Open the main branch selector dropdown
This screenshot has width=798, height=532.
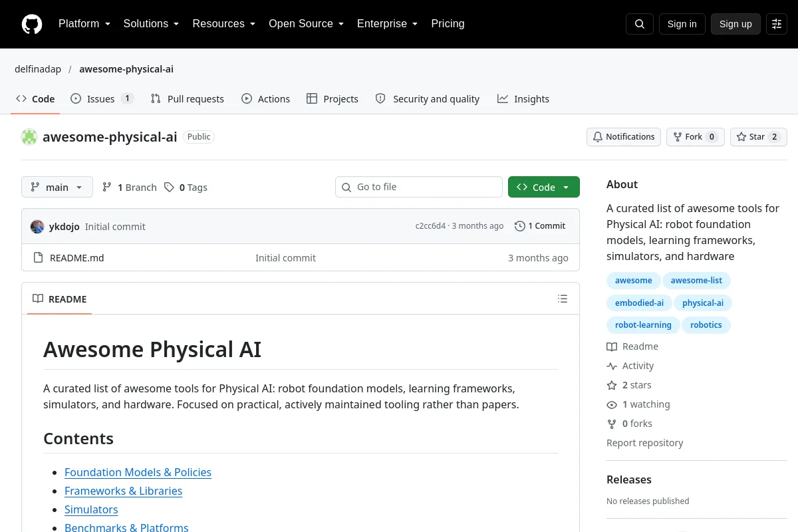coord(57,188)
